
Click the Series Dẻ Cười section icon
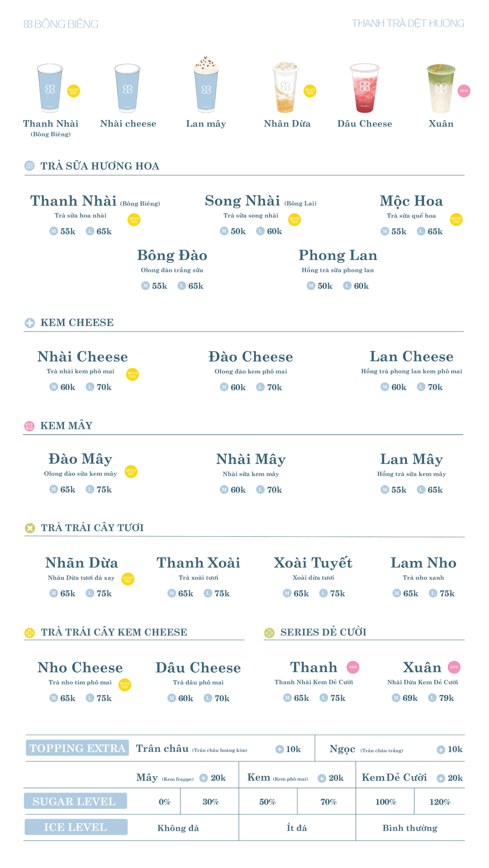[x=269, y=633]
